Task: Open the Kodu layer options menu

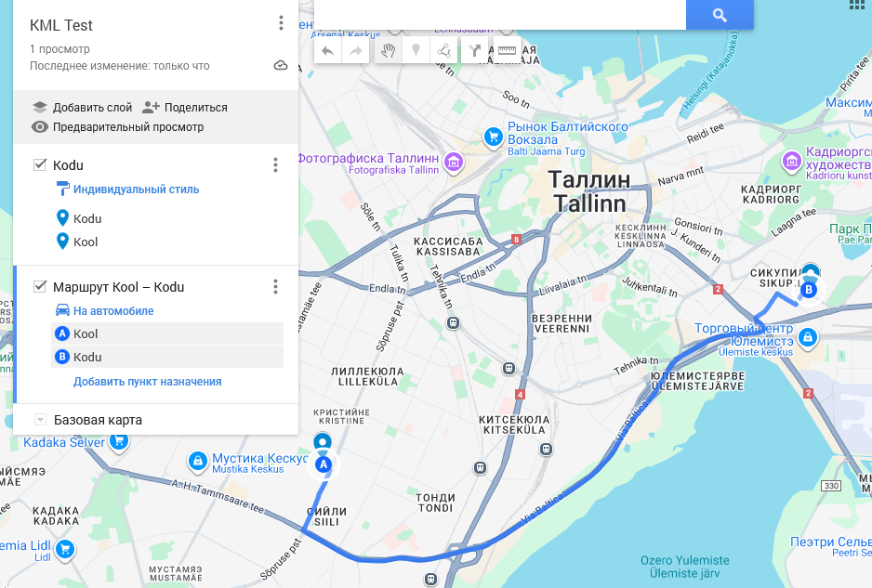Action: [275, 164]
